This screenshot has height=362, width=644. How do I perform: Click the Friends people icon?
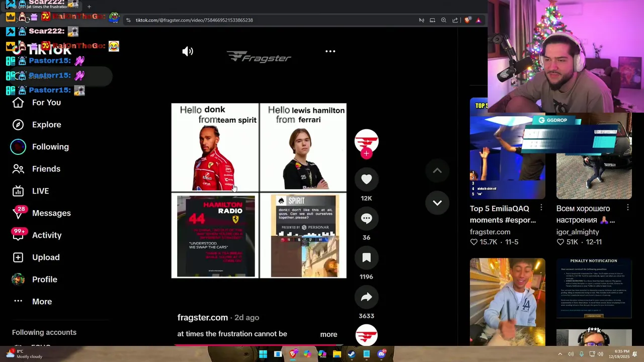[18, 169]
